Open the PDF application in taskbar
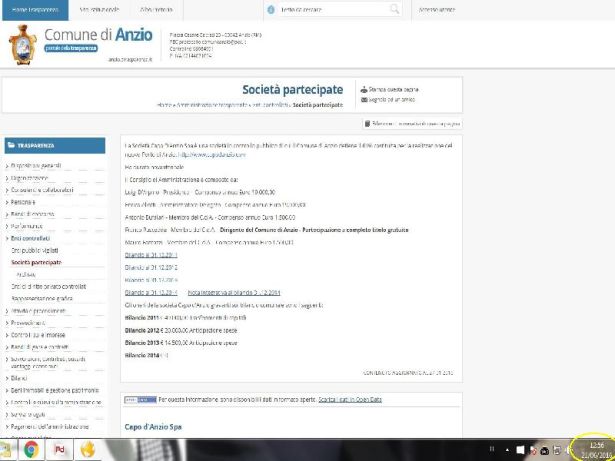 coord(60,450)
